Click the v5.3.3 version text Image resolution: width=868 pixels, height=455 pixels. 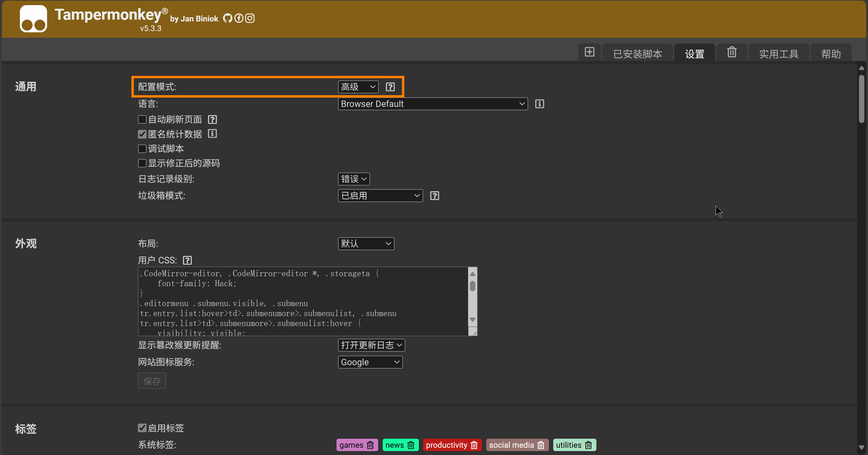(151, 28)
